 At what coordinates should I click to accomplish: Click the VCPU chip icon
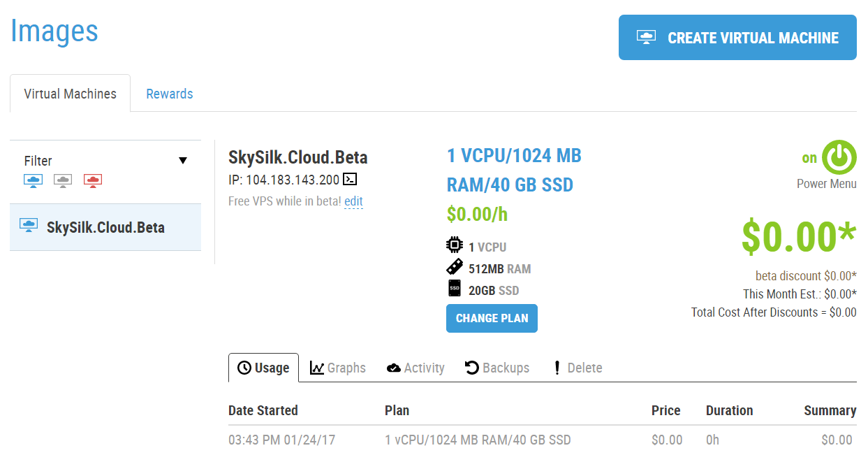pyautogui.click(x=455, y=246)
